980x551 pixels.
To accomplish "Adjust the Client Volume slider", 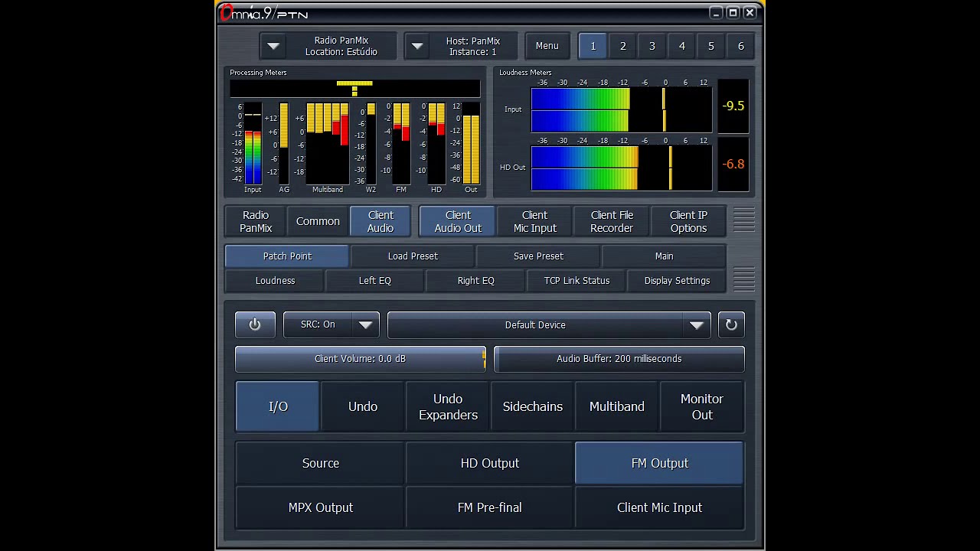I will tap(360, 359).
